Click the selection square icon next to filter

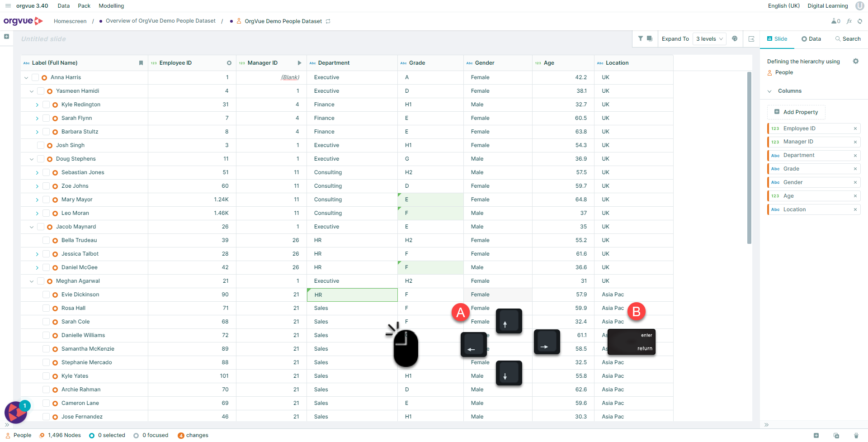pos(650,39)
